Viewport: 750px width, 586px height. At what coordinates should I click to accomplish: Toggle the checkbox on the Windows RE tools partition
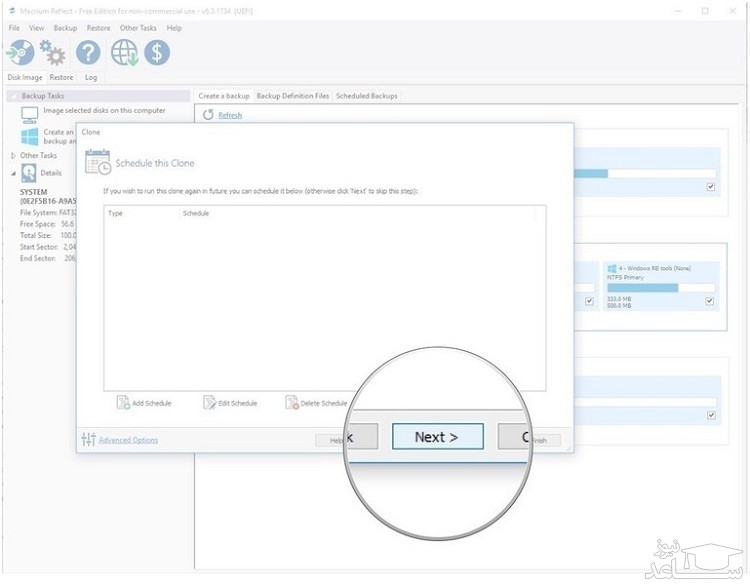coord(710,300)
